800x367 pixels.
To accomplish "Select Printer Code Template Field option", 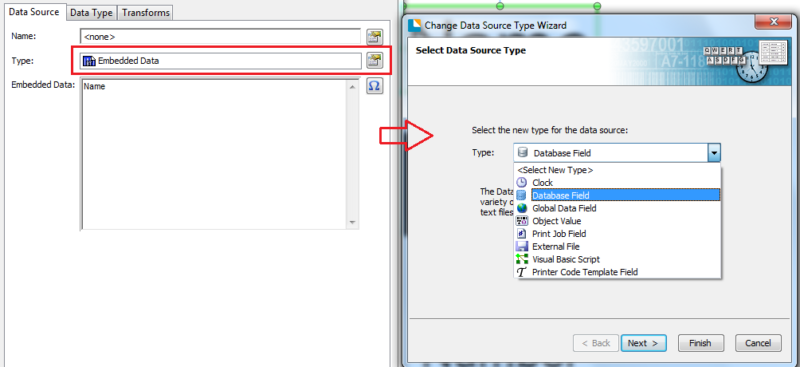I will click(617, 272).
